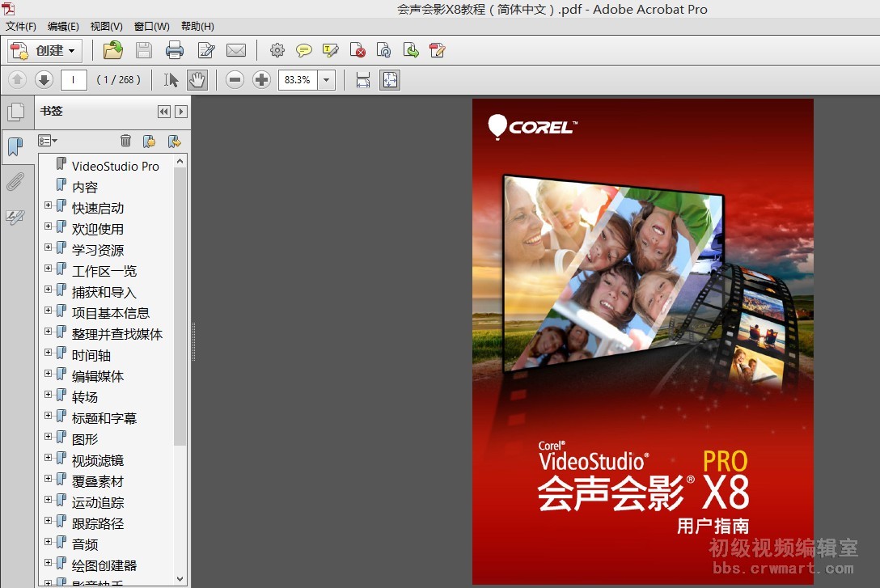
Task: Open the Acrobat icon in the title bar
Action: tap(8, 8)
